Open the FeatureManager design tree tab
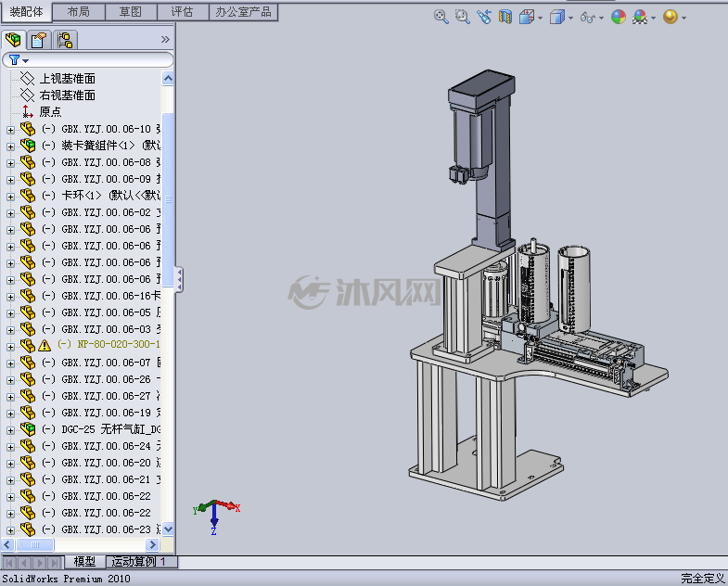The width and height of the screenshot is (728, 586). pos(14,40)
